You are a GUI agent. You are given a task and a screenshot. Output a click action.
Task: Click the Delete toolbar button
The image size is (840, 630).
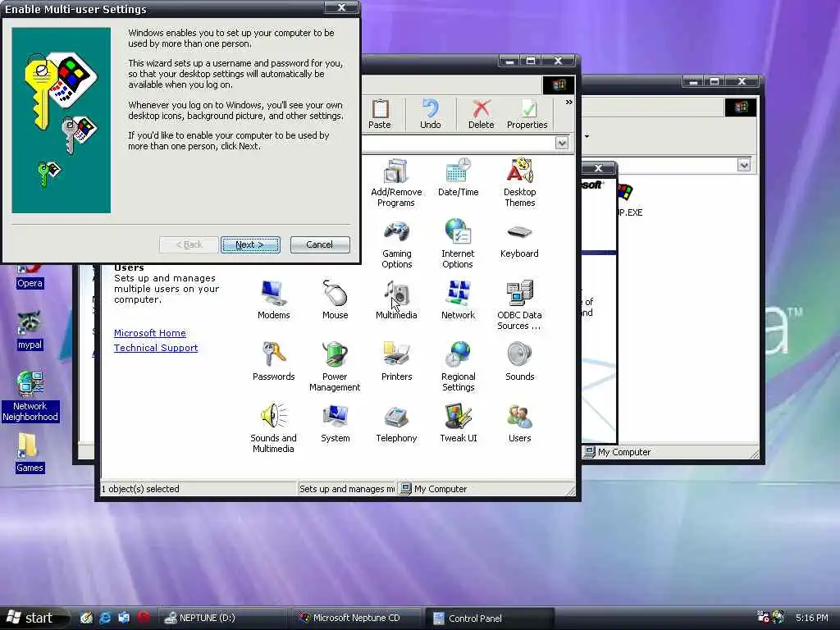click(481, 114)
